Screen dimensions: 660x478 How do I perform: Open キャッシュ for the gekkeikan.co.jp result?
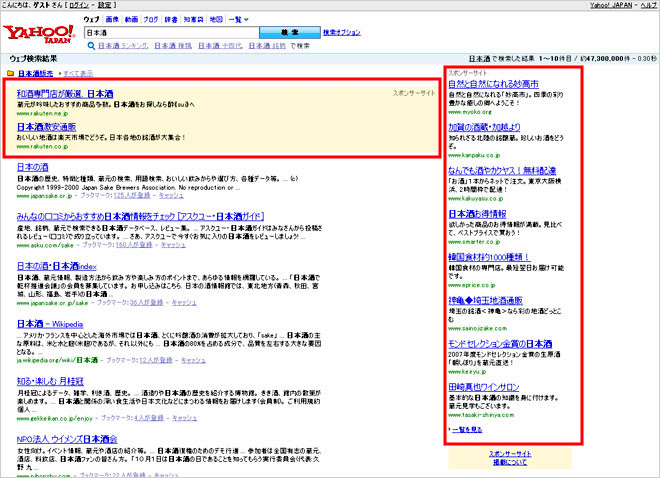pyautogui.click(x=184, y=418)
